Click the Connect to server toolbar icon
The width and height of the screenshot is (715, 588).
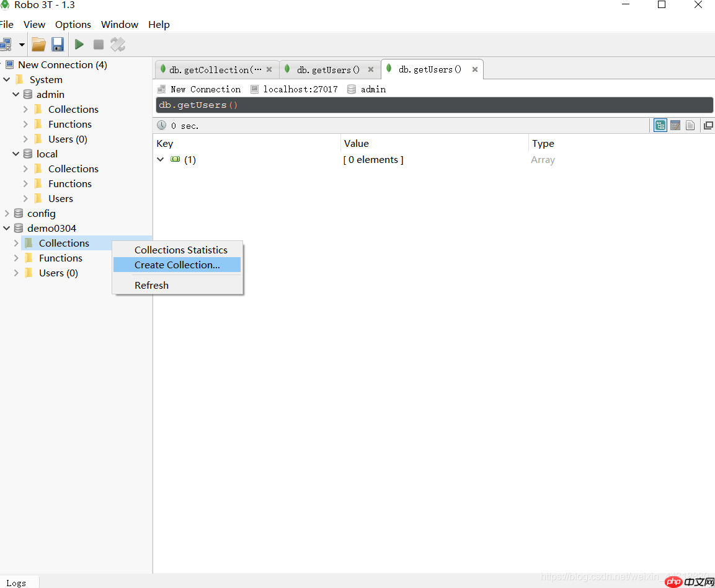[x=6, y=45]
